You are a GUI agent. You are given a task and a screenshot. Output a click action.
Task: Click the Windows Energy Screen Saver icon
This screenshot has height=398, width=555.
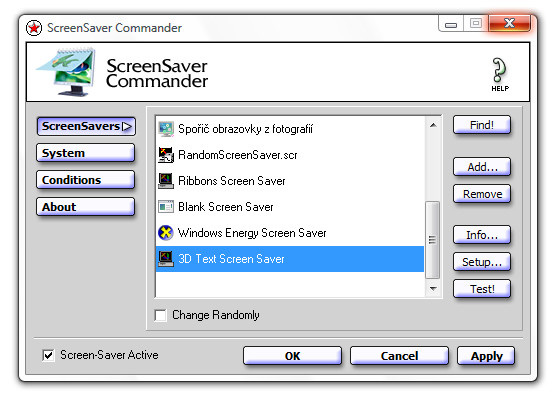(x=166, y=233)
